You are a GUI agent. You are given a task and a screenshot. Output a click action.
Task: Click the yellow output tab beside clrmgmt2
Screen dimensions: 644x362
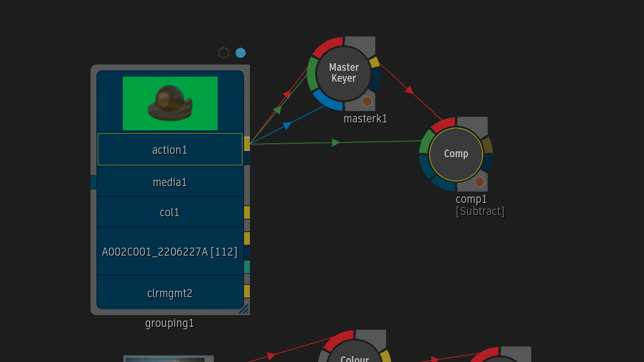click(x=247, y=291)
